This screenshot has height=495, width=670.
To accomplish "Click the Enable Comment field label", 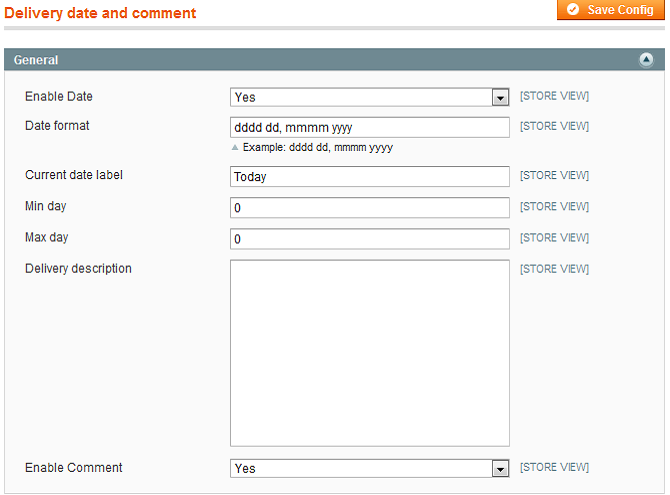I will pyautogui.click(x=73, y=468).
